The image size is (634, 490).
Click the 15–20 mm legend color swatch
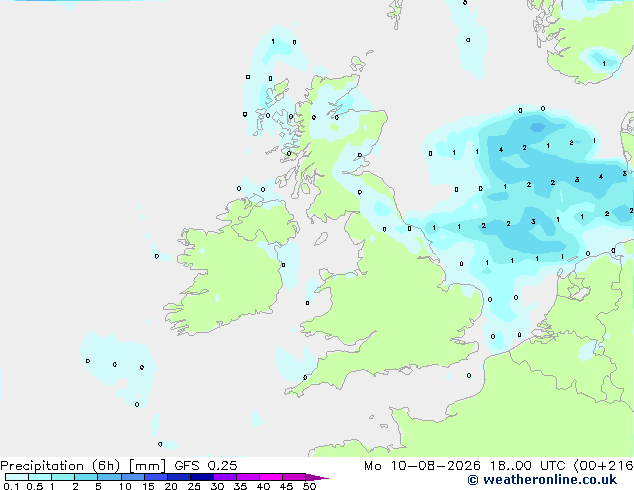coord(155,477)
